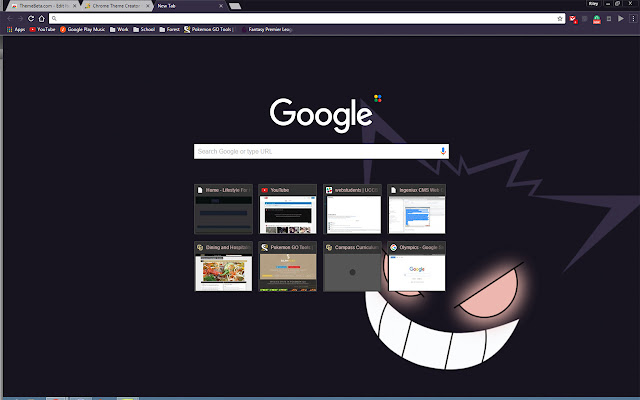Open the Home - Lifestyle thumbnail
The image size is (640, 400).
coord(224,209)
